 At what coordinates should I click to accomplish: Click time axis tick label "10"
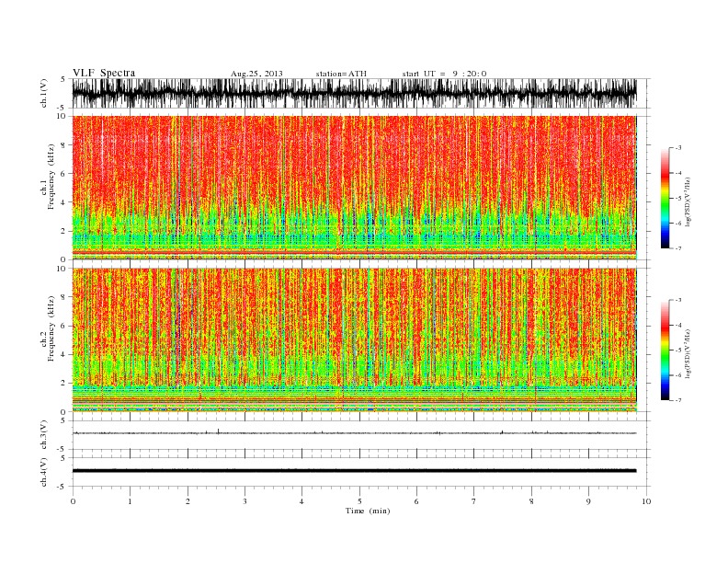(646, 501)
